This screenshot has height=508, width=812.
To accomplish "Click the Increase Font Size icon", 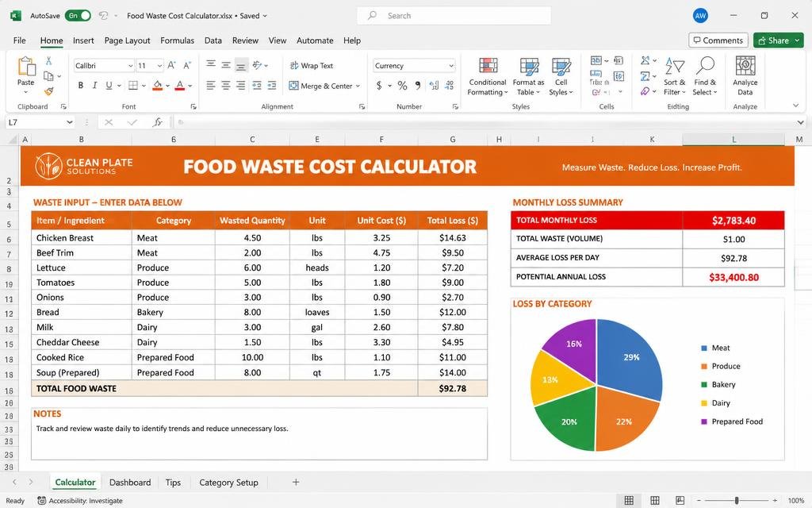I will 171,65.
